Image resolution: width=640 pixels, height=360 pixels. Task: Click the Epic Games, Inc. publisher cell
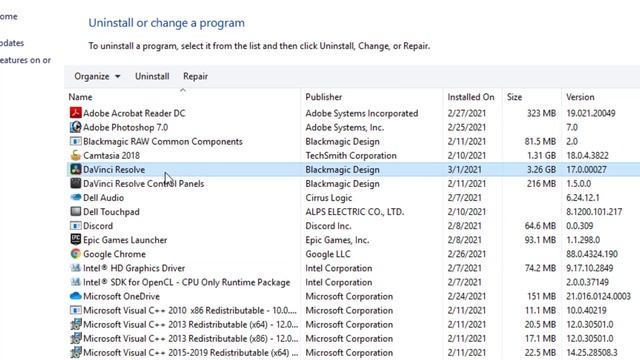pos(337,240)
